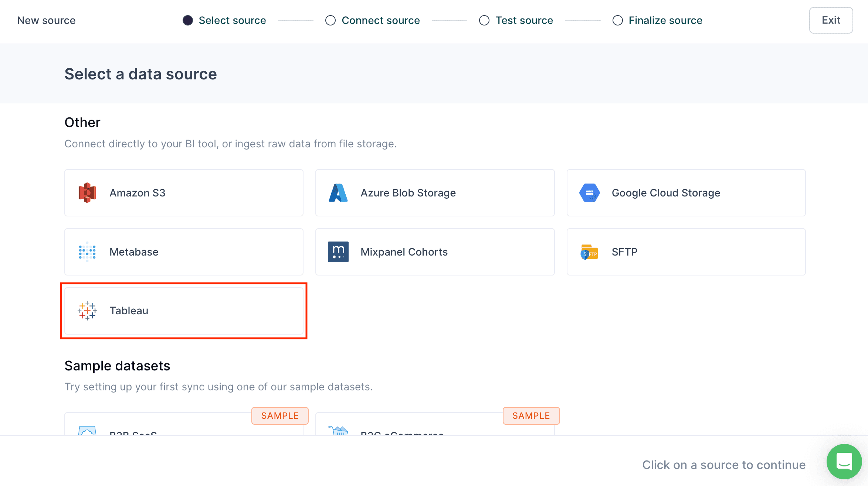Select the Connect source step circle
The width and height of the screenshot is (868, 486).
click(x=330, y=20)
